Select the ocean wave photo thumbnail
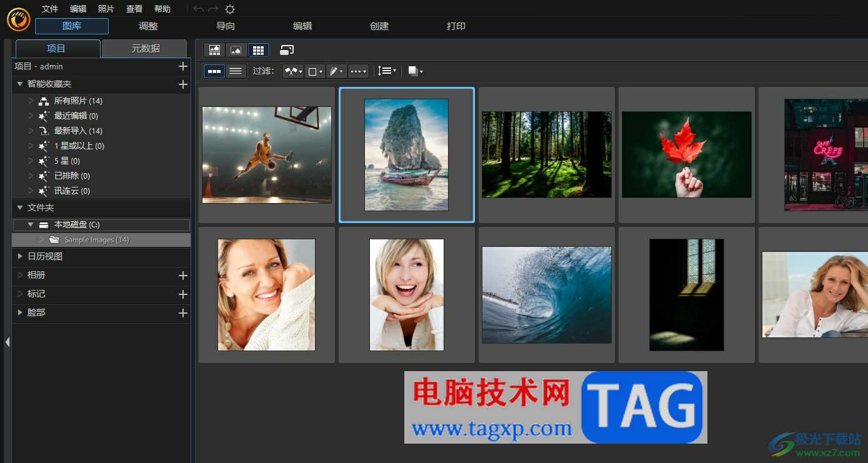 point(547,295)
